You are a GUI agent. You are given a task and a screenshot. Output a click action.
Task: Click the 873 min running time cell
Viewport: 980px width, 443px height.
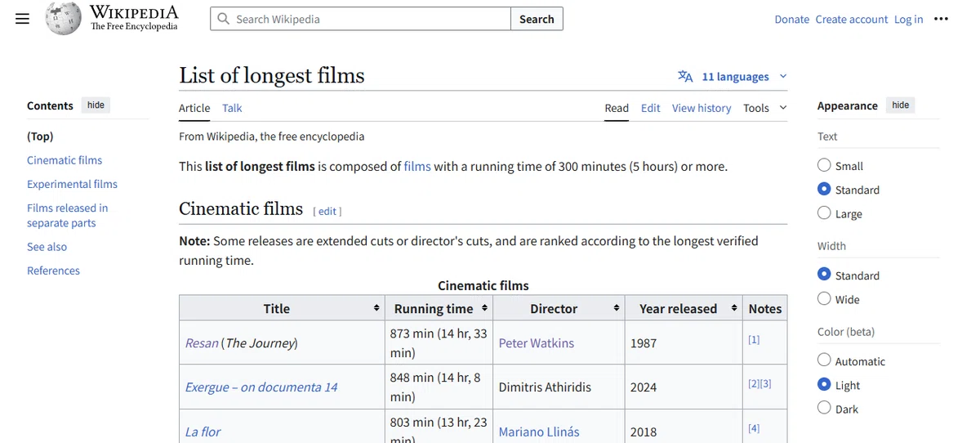pyautogui.click(x=439, y=342)
